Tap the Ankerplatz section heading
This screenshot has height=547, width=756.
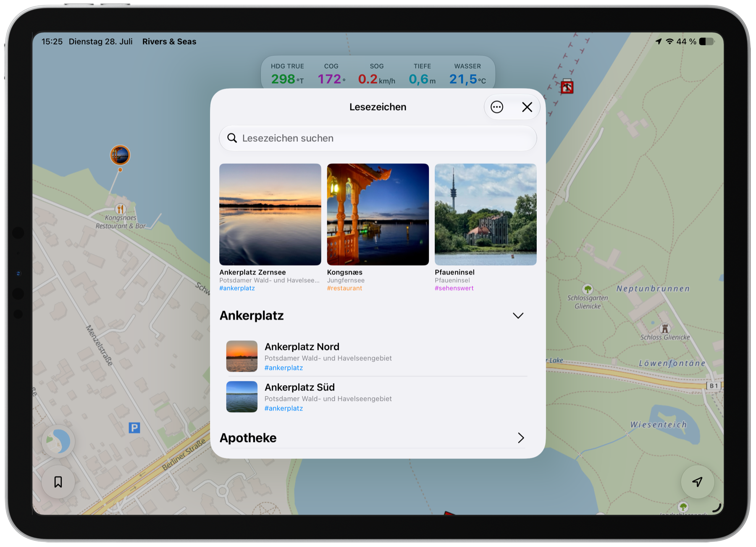pyautogui.click(x=252, y=316)
